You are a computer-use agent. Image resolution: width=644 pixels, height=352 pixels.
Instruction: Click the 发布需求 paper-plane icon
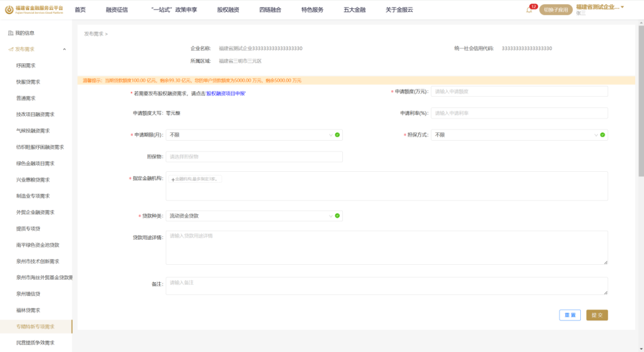click(11, 49)
